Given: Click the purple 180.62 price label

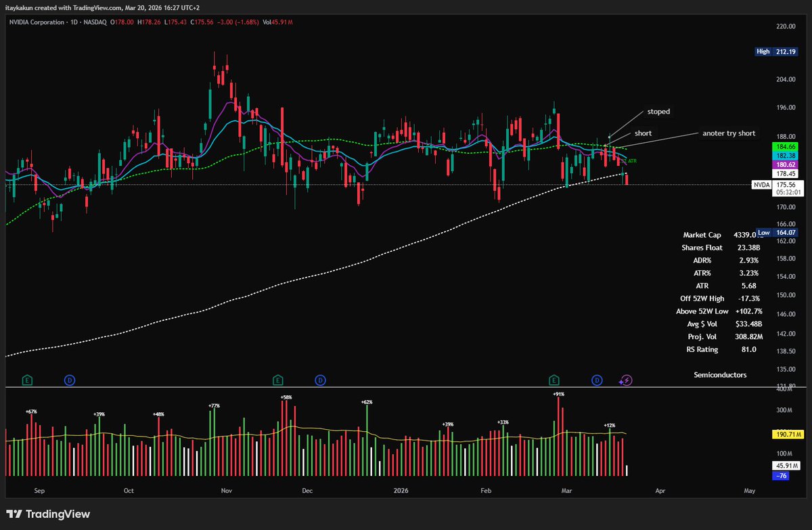Looking at the screenshot, I should pyautogui.click(x=784, y=164).
